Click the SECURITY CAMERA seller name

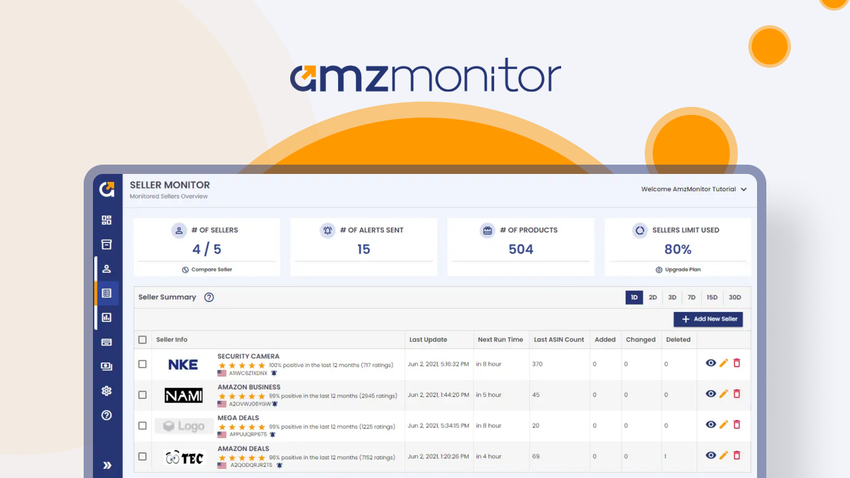tap(248, 356)
